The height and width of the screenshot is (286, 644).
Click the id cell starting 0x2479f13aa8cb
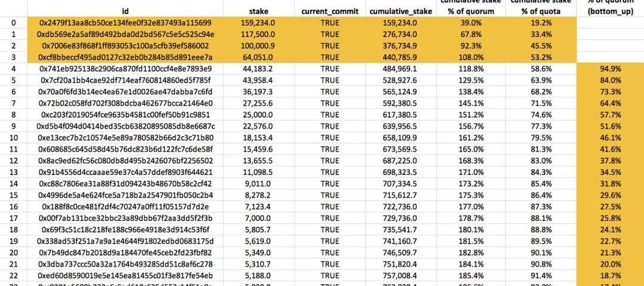[125, 23]
